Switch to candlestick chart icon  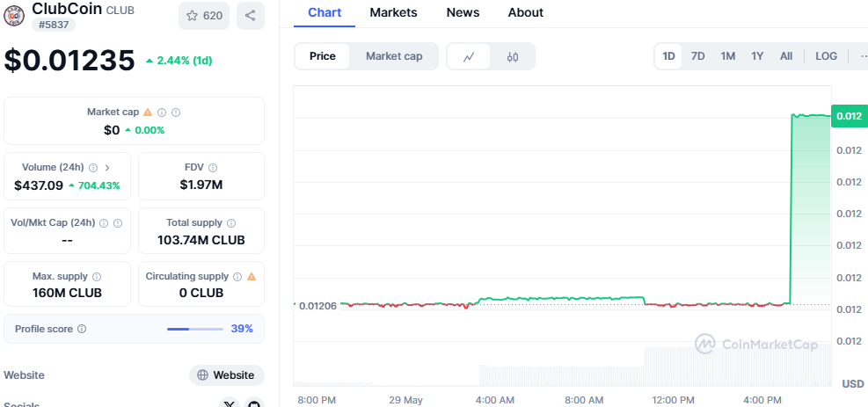(513, 56)
